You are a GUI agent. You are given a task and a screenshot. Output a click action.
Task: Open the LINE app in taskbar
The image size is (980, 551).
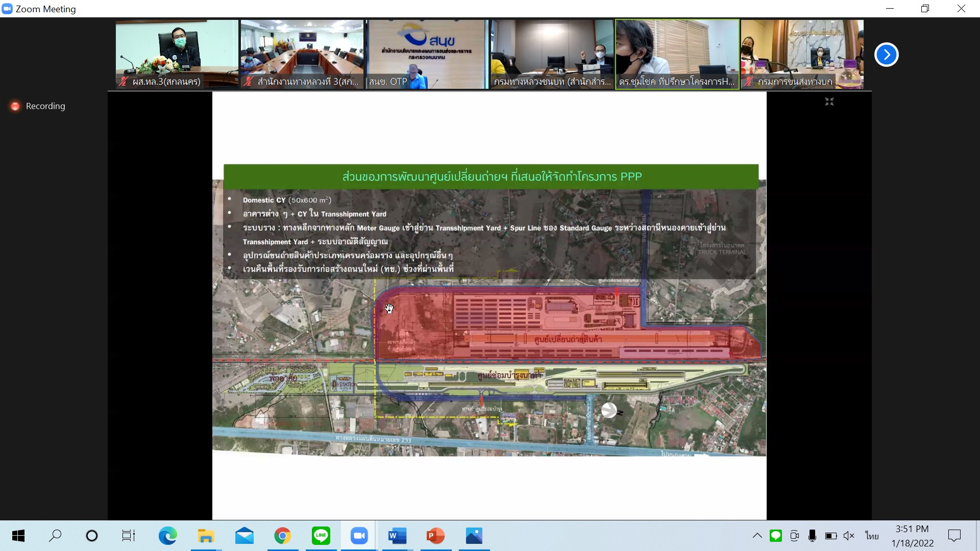click(321, 536)
